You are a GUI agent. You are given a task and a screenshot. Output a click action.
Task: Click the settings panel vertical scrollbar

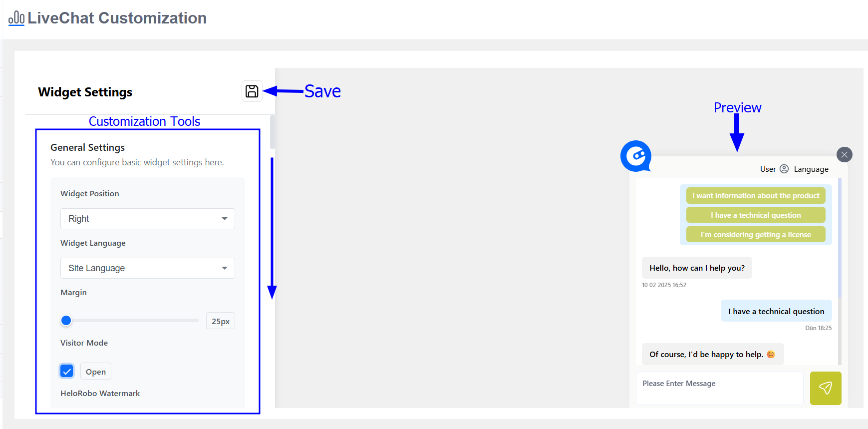(x=273, y=132)
